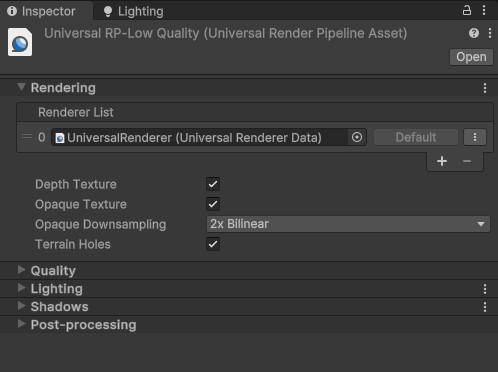The height and width of the screenshot is (372, 498).
Task: Click the Terrain Holes label
Action: (x=73, y=244)
